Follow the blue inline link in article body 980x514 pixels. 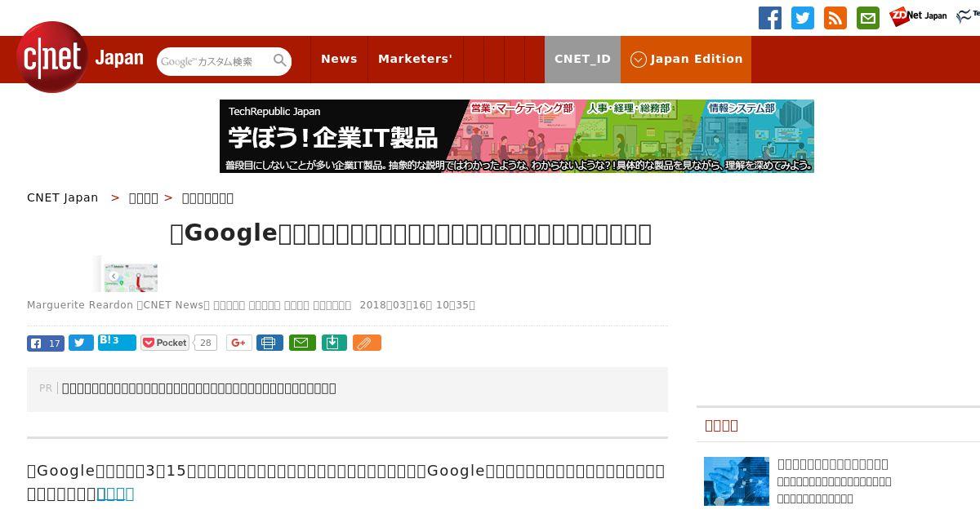coord(115,494)
